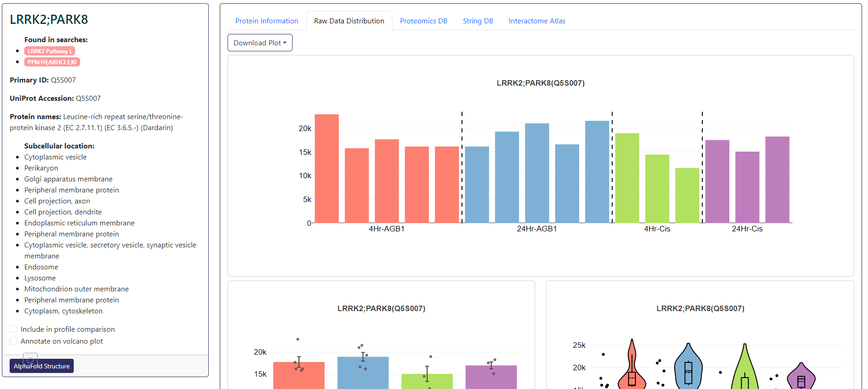Screen dimensions: 868x389
Task: Click the tallest blue bar in 24Hr-AGB1 group
Action: pyautogui.click(x=597, y=172)
